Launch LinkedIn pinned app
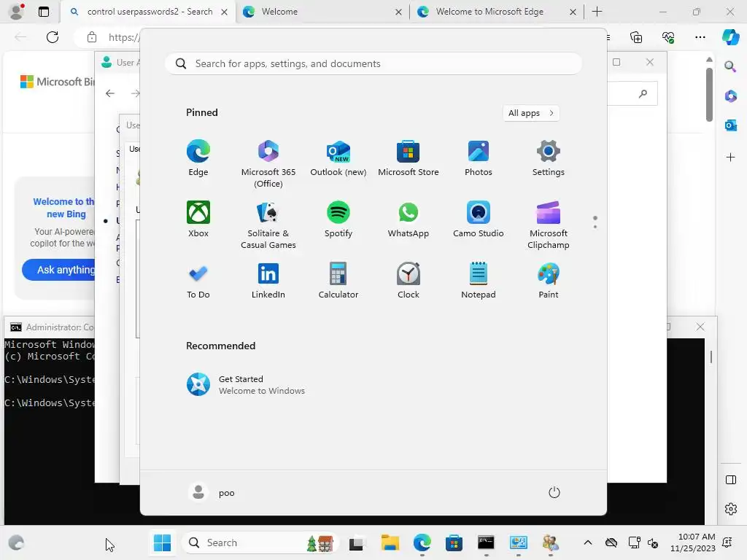This screenshot has width=747, height=560. 268,281
